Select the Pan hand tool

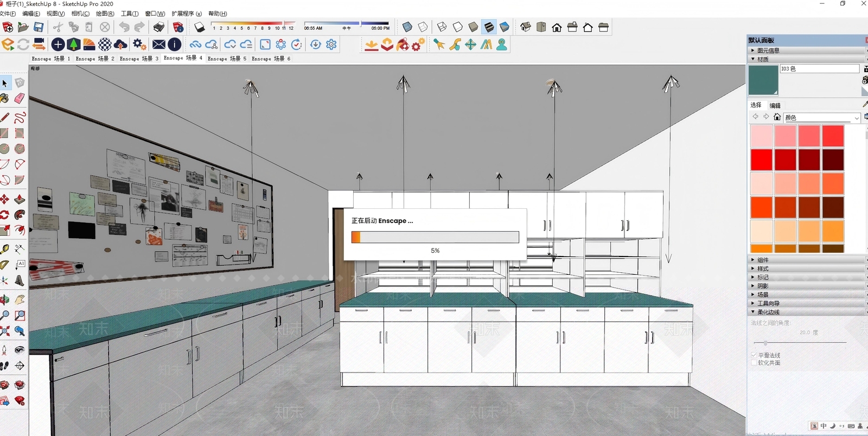(20, 299)
